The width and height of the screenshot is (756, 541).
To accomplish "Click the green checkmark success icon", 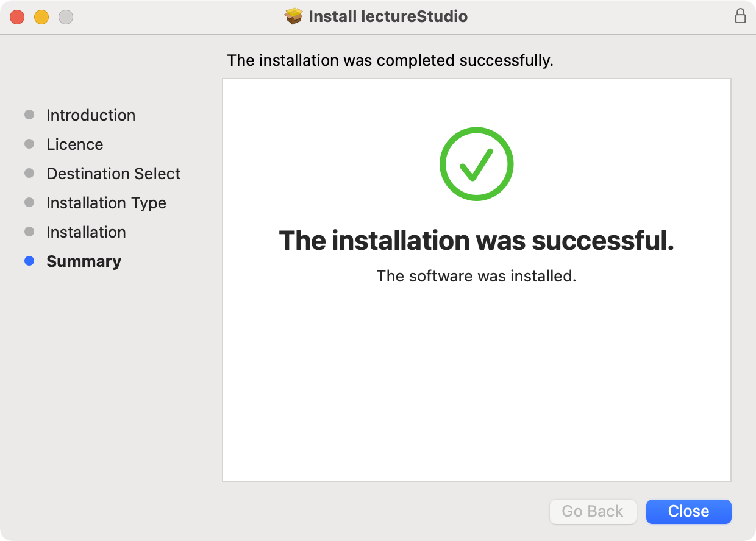I will click(x=477, y=163).
